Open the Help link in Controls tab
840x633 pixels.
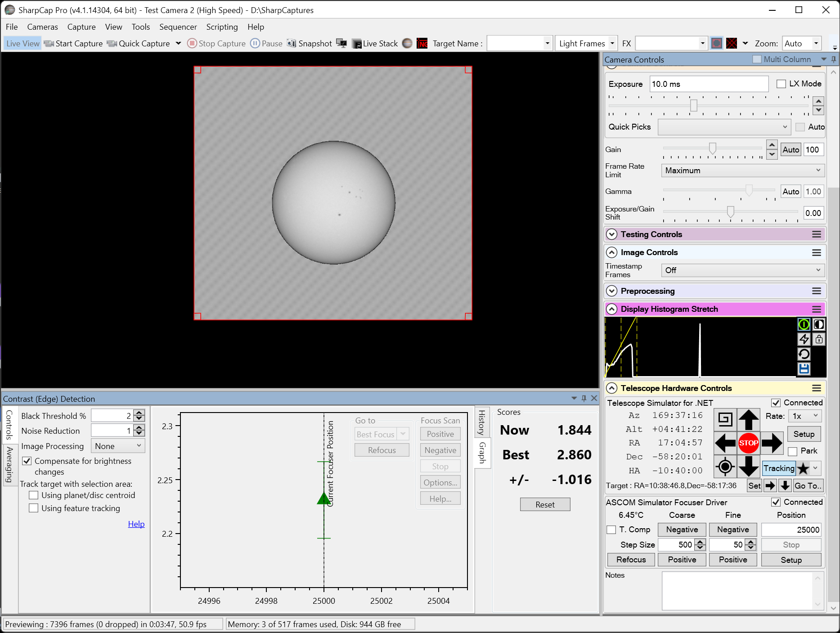136,524
